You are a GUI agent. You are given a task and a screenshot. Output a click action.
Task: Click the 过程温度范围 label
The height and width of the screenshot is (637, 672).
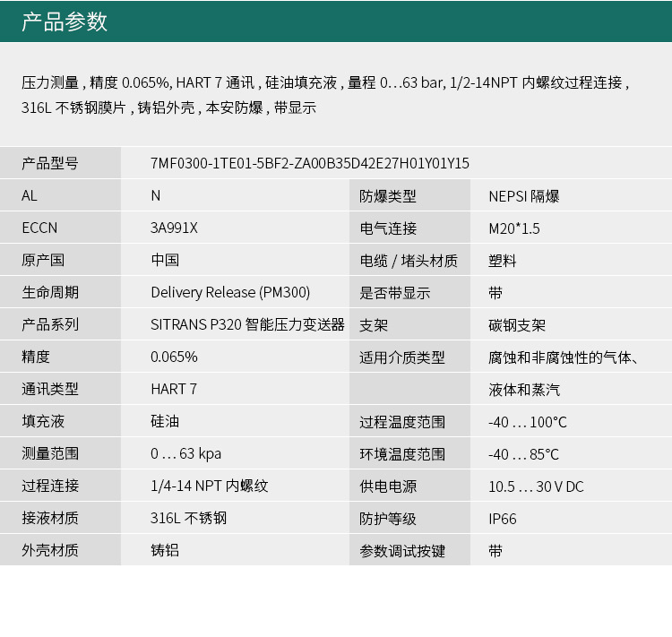pos(402,422)
